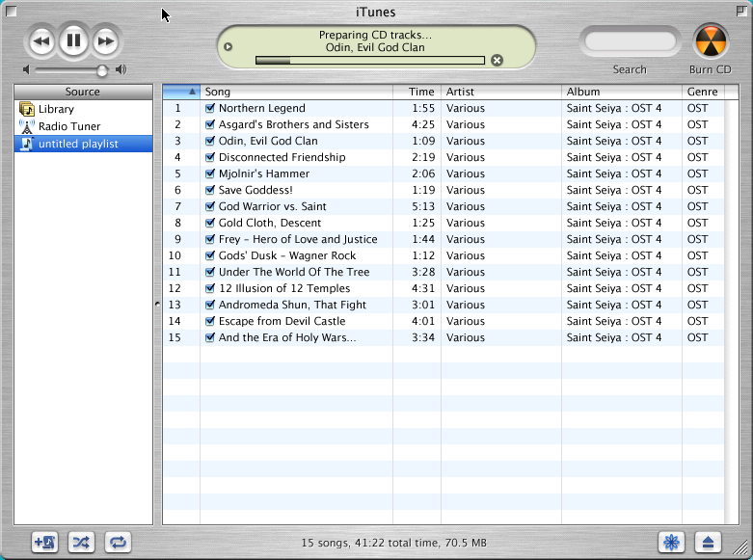The height and width of the screenshot is (560, 753).
Task: Click the time 5:13 of God Warrior vs. Saint
Action: [423, 206]
